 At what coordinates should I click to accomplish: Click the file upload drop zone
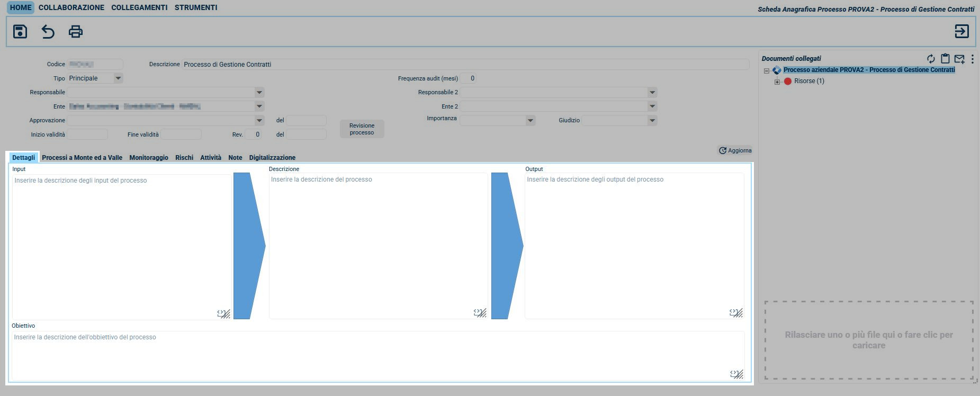click(868, 340)
